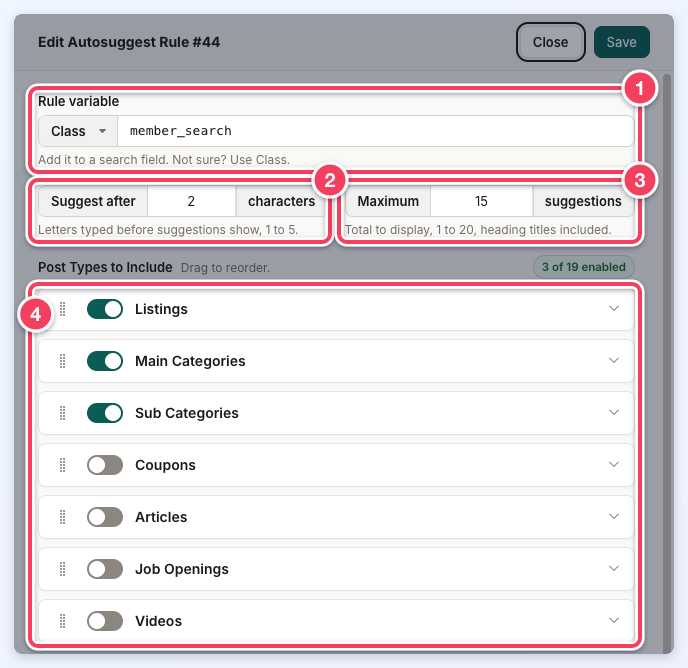
Task: Click the Coupons drag handle icon
Action: click(63, 465)
